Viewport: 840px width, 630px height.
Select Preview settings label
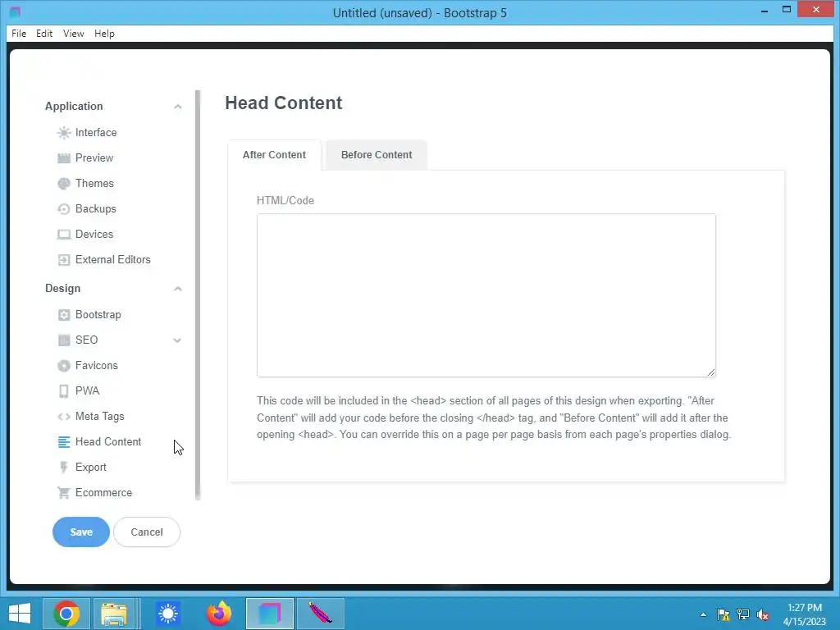pyautogui.click(x=94, y=158)
